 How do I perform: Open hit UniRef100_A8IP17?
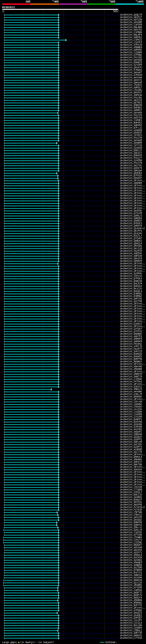[x=131, y=17]
